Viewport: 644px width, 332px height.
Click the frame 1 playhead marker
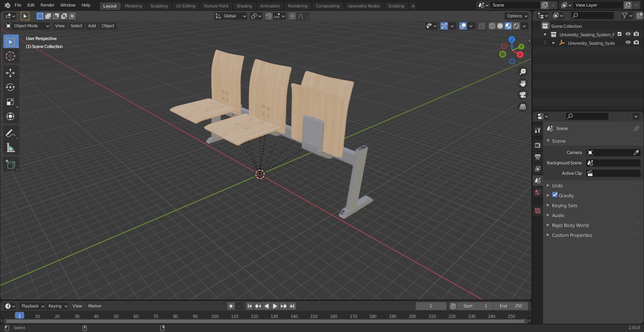coord(19,316)
